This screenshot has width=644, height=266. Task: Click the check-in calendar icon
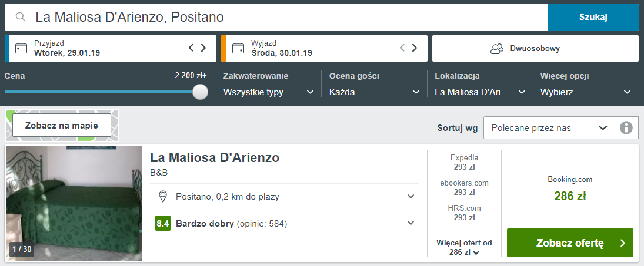click(21, 48)
